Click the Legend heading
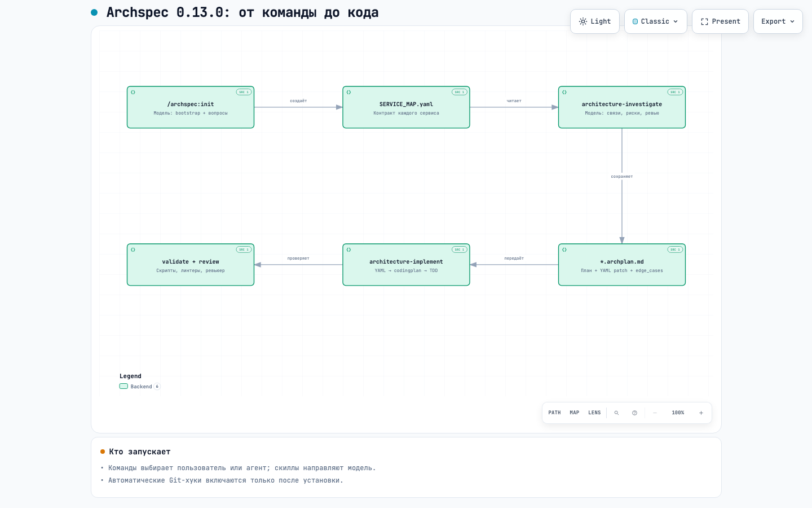This screenshot has height=508, width=812. [x=130, y=376]
